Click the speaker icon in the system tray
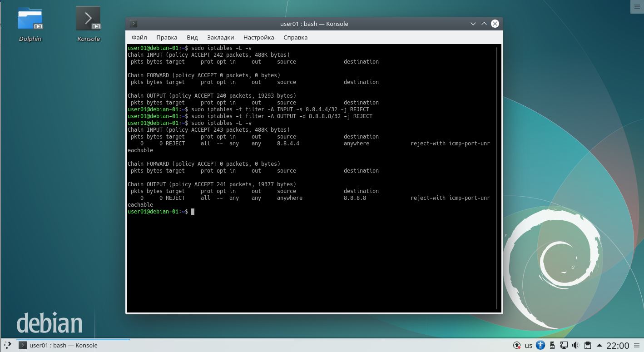This screenshot has height=352, width=644. 575,345
